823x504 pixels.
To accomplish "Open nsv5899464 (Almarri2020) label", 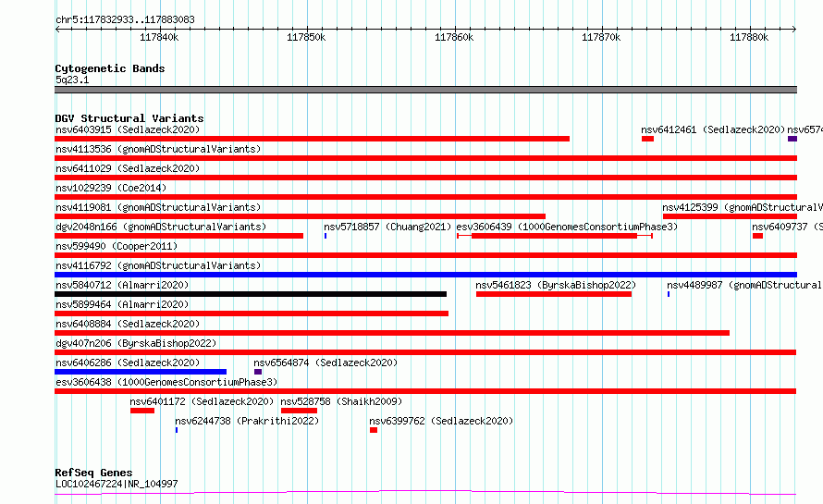I will [122, 304].
